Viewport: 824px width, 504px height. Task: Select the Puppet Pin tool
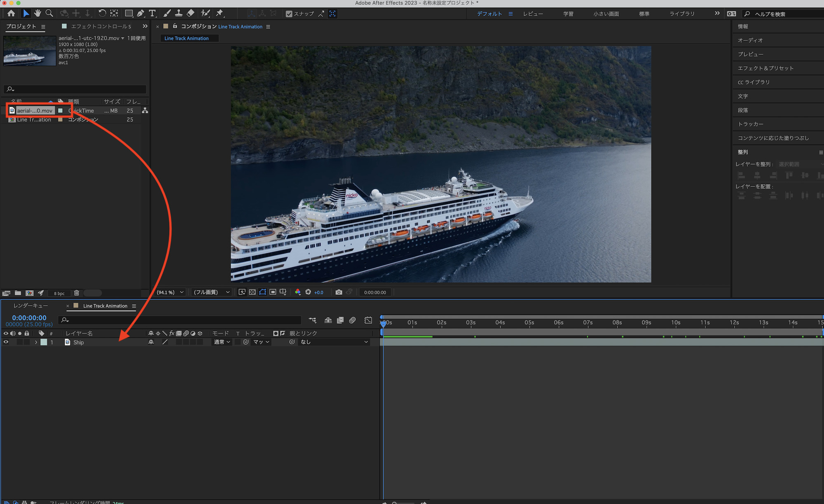[x=220, y=14]
